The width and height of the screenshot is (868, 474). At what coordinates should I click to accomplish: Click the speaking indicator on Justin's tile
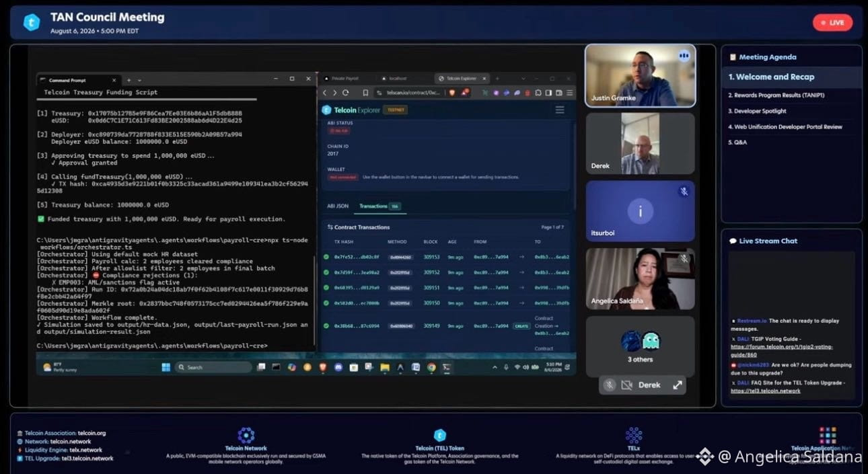pos(684,56)
